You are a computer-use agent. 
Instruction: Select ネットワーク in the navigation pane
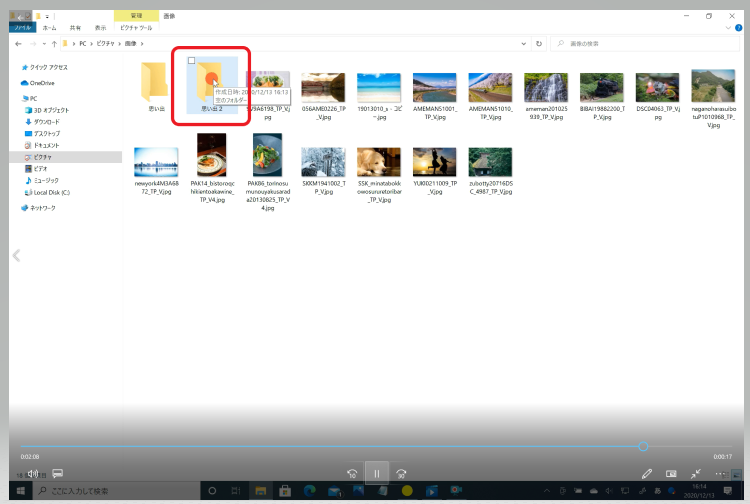point(42,208)
